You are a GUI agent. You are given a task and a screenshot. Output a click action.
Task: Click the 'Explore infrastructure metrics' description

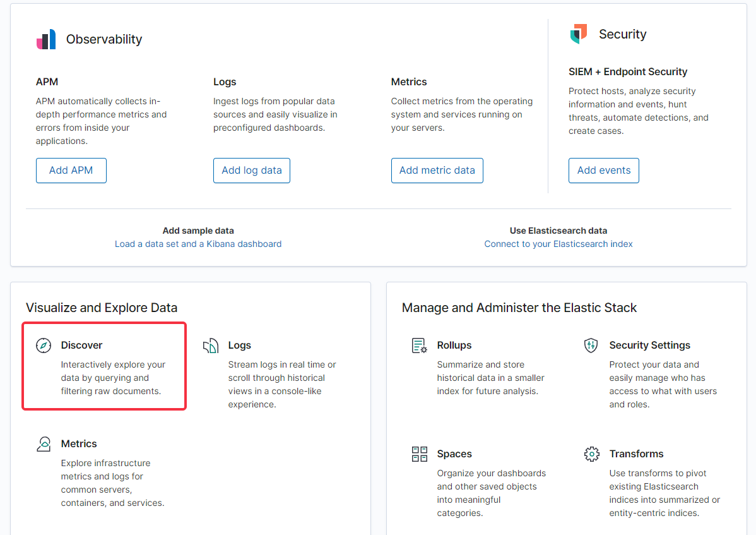tap(112, 483)
